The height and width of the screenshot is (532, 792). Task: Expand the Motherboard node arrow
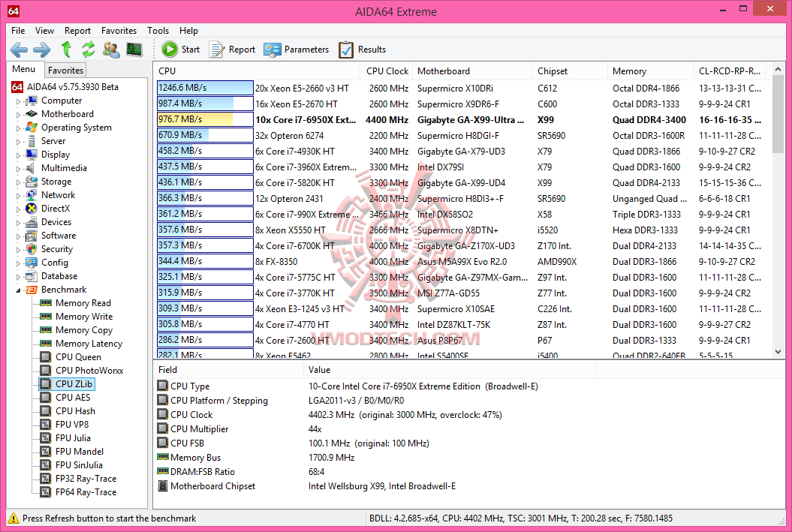coord(19,115)
